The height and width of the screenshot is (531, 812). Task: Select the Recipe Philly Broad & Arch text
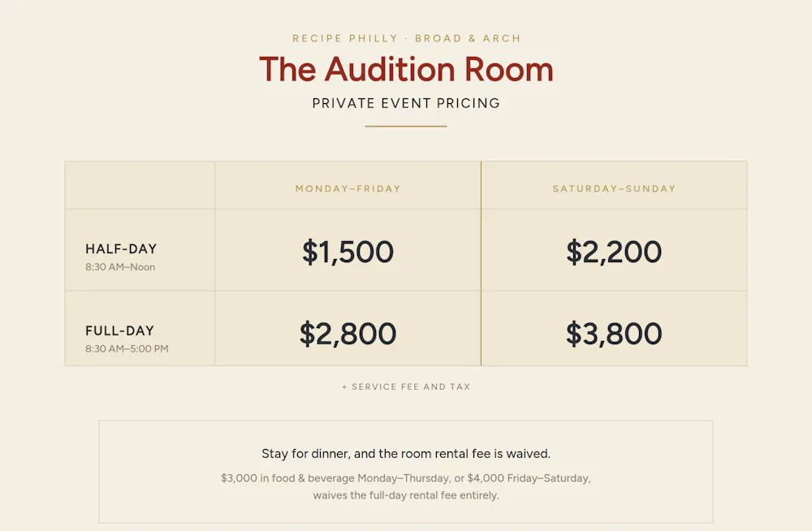tap(406, 38)
